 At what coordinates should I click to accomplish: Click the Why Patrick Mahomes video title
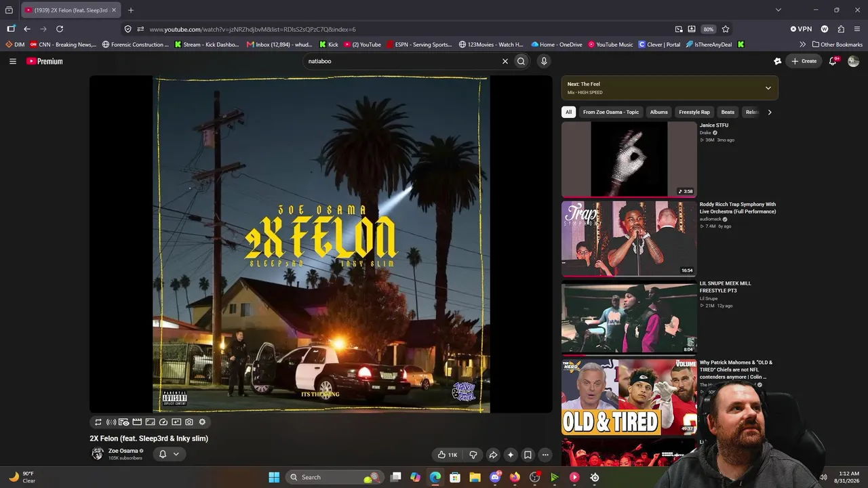(736, 369)
